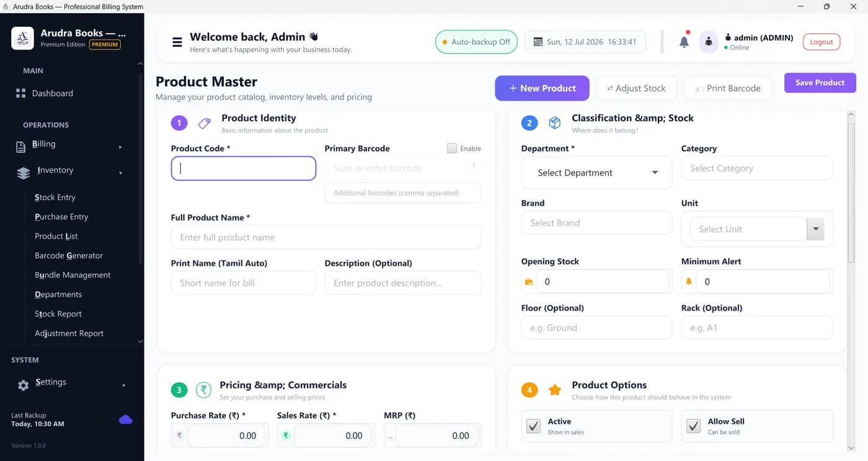This screenshot has height=461, width=868.
Task: Enable the Primary Barcode checkbox
Action: click(x=452, y=148)
